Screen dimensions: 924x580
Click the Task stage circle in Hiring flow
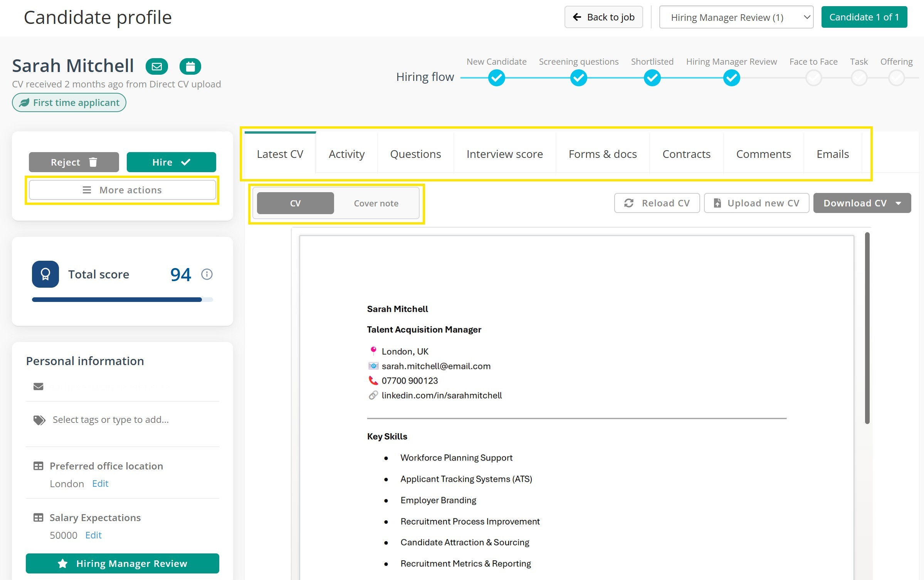(x=859, y=78)
